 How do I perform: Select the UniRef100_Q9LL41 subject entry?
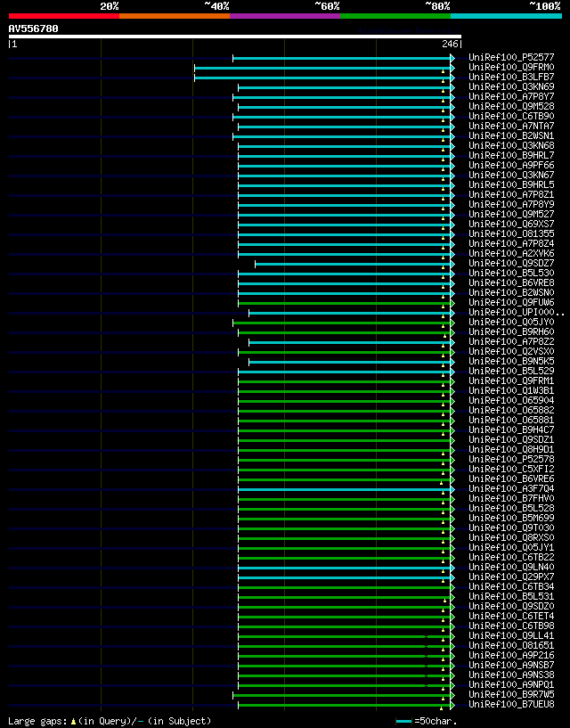pos(511,635)
